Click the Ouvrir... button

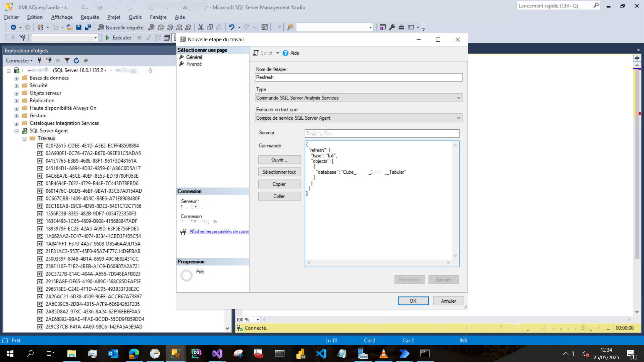(x=279, y=160)
